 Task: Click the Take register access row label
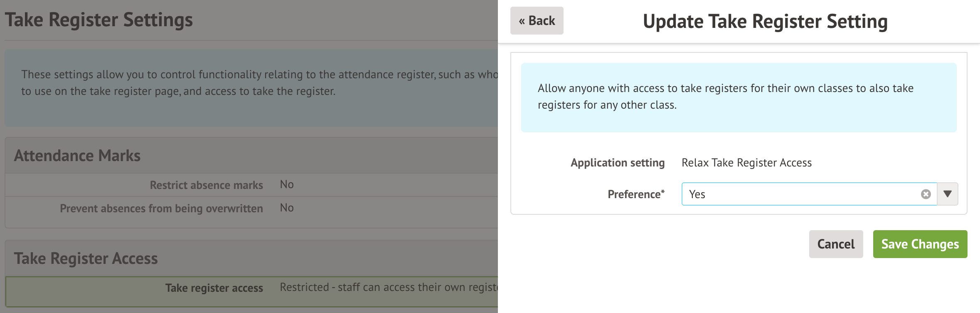click(x=214, y=288)
